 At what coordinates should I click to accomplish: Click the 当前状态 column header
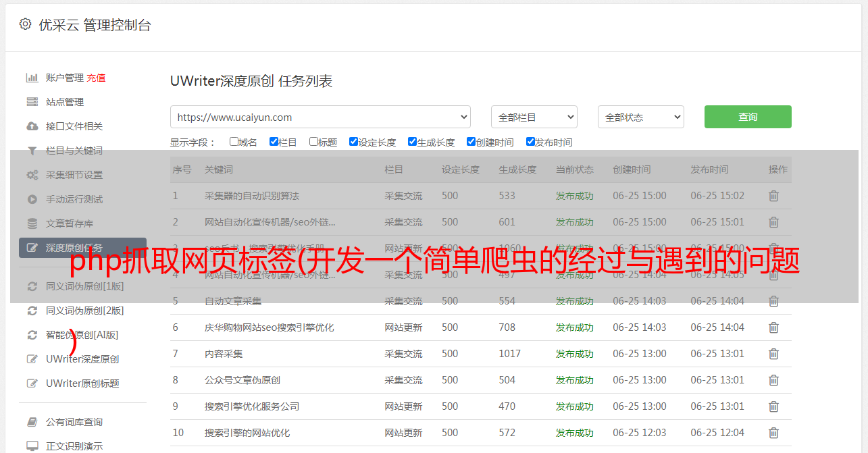tap(575, 169)
